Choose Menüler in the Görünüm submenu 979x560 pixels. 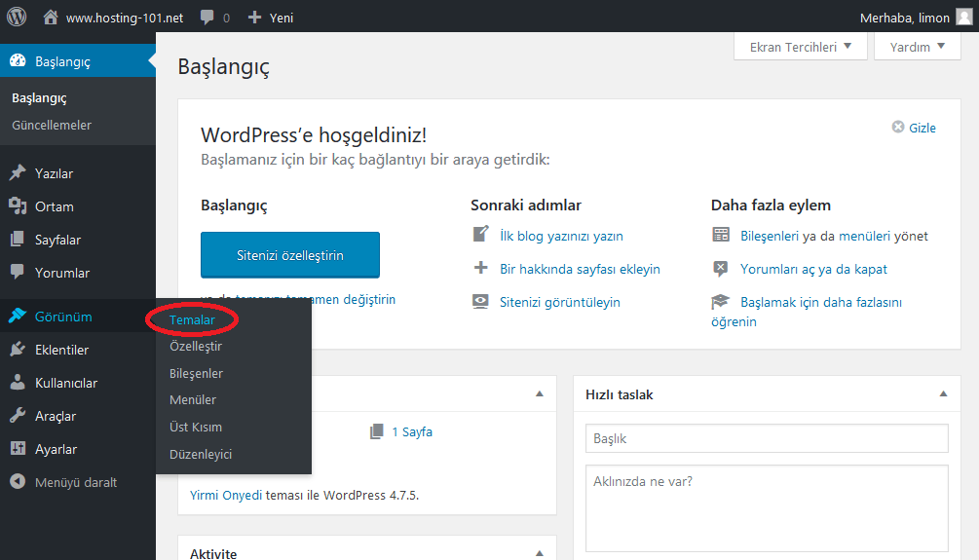click(193, 399)
